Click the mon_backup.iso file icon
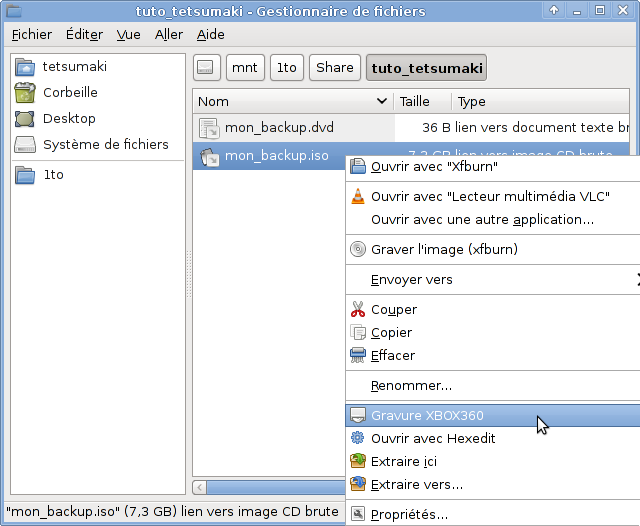640x526 pixels. pyautogui.click(x=209, y=156)
